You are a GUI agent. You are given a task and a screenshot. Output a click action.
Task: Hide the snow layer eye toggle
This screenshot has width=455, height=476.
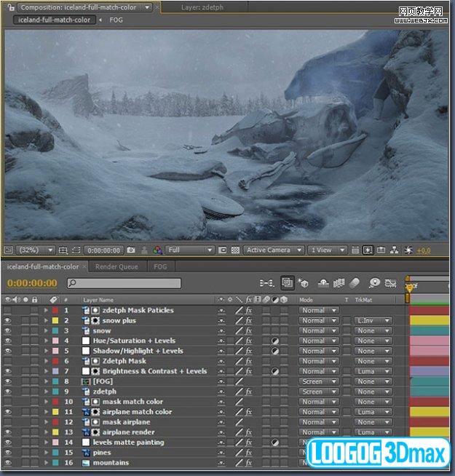coord(7,330)
